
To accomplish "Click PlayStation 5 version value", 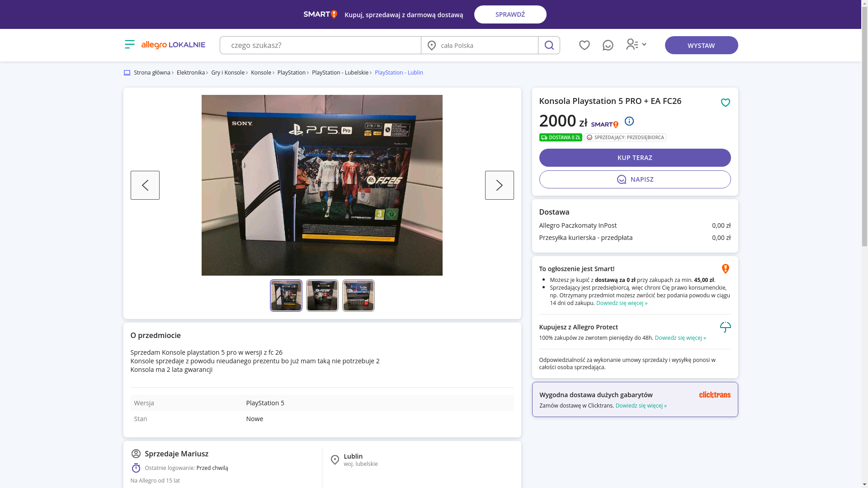I will pyautogui.click(x=265, y=403).
